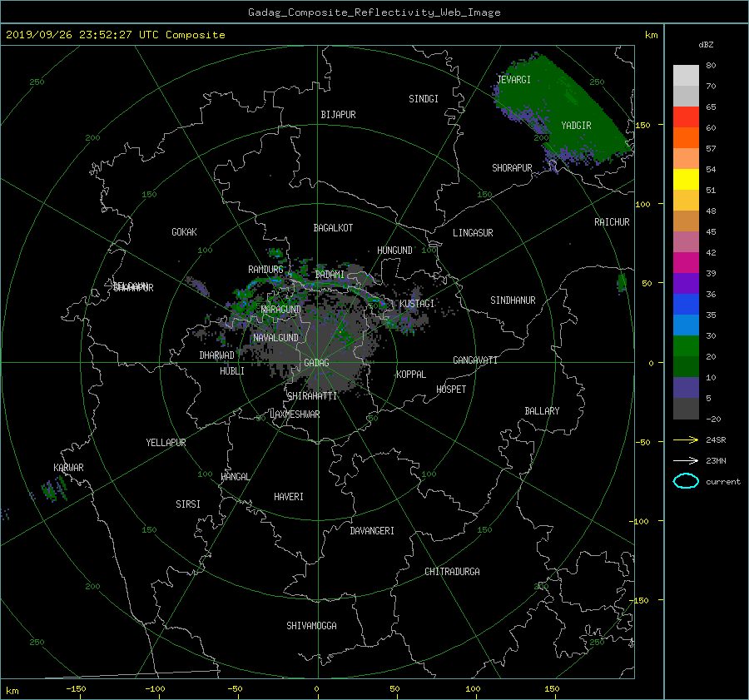Screen dimensions: 749x700
Task: Click the white 23MN arrow legend icon
Action: coord(686,460)
